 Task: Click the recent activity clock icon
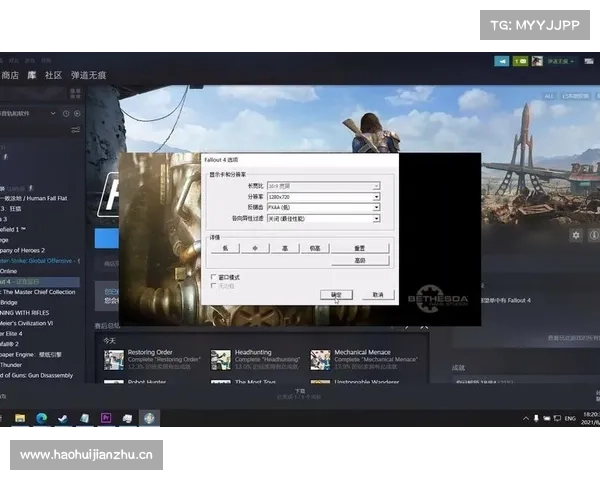pos(66,113)
